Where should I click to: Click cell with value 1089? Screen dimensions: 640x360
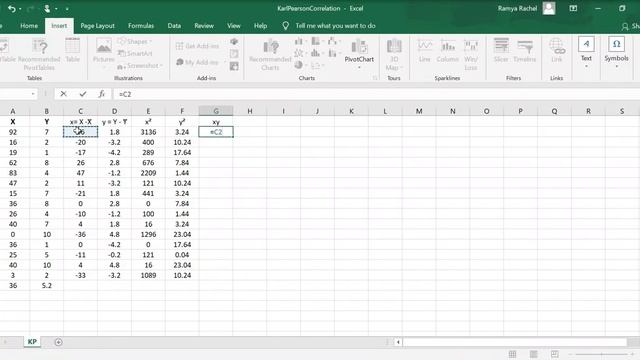click(148, 275)
